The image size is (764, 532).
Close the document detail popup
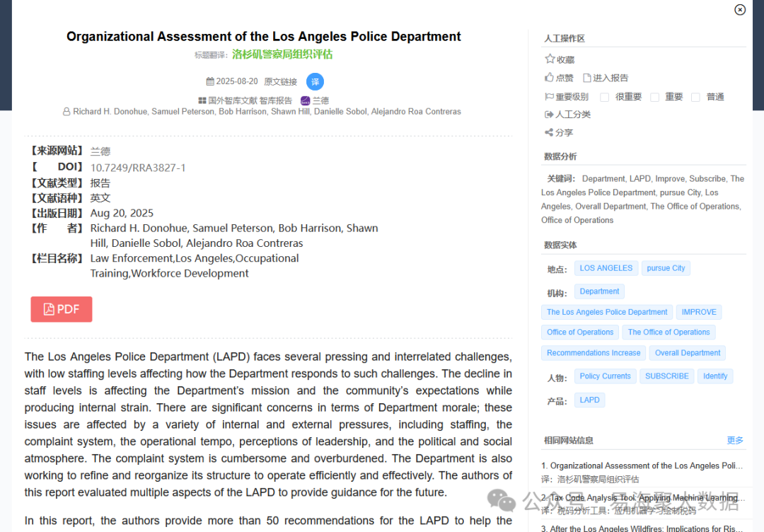(740, 10)
